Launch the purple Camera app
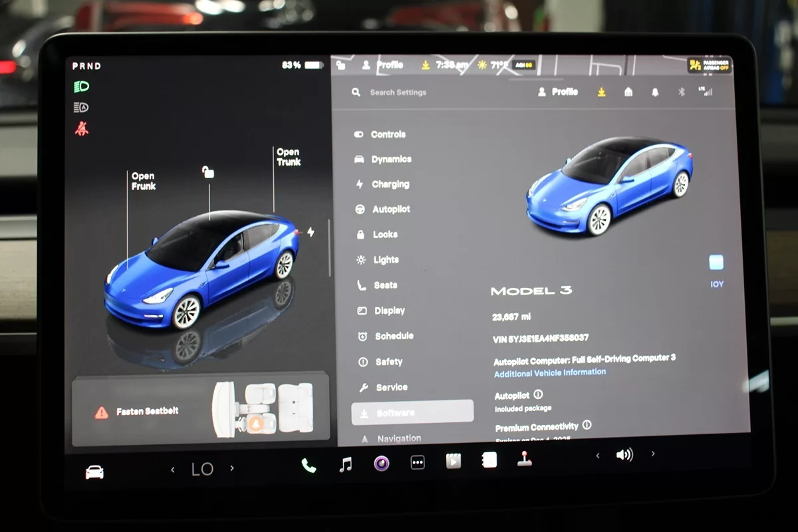Screen dimensions: 798x532 381,464
